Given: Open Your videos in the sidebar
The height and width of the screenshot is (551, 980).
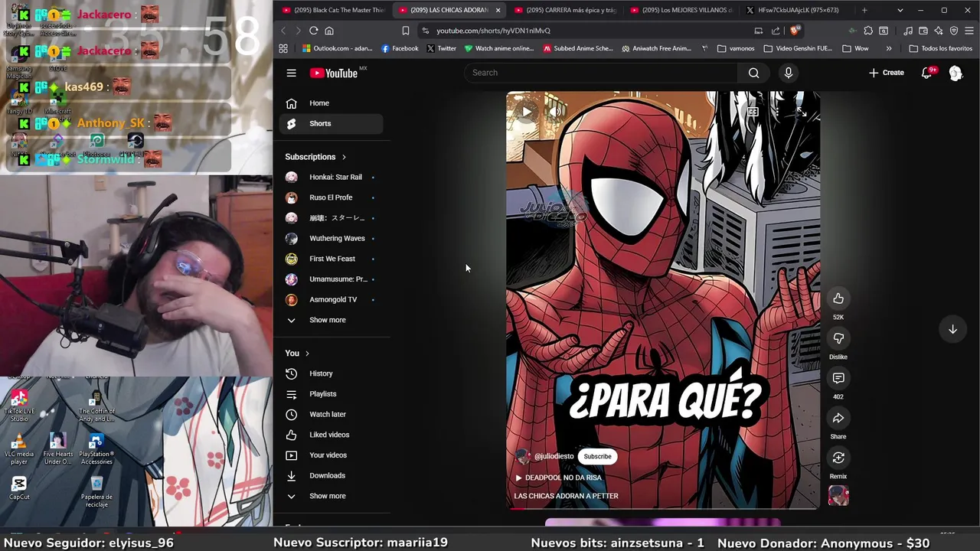Looking at the screenshot, I should tap(331, 455).
